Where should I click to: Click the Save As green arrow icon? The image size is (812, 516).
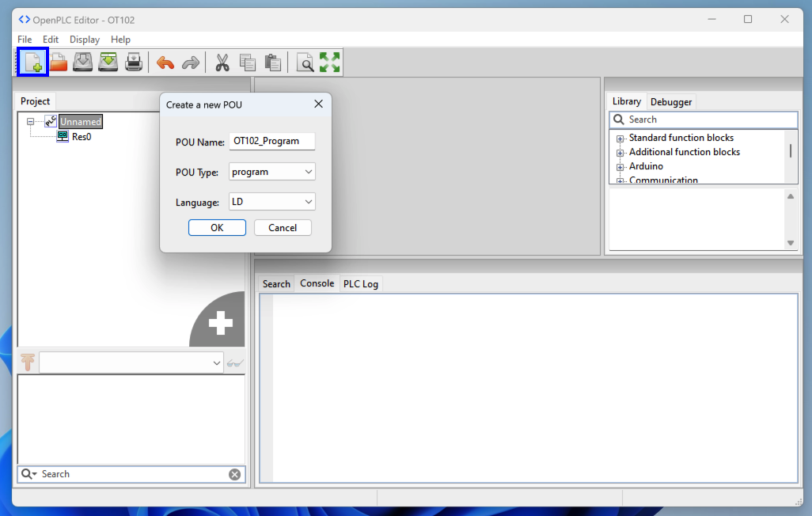(108, 63)
